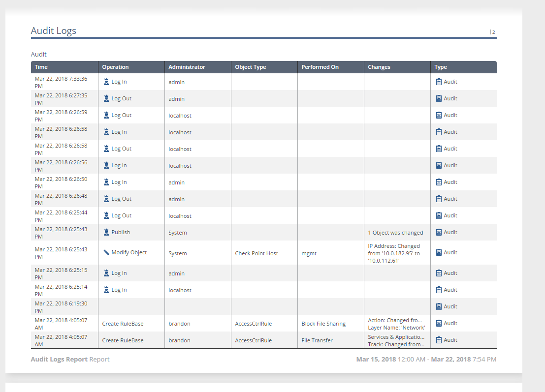Click the Audit type icon in the 6:19:30 row
The image size is (545, 392).
click(x=439, y=306)
